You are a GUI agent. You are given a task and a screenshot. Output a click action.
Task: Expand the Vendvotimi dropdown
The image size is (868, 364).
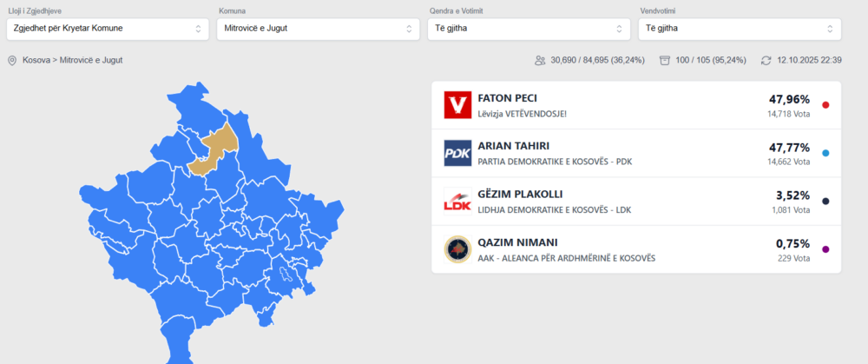point(740,29)
